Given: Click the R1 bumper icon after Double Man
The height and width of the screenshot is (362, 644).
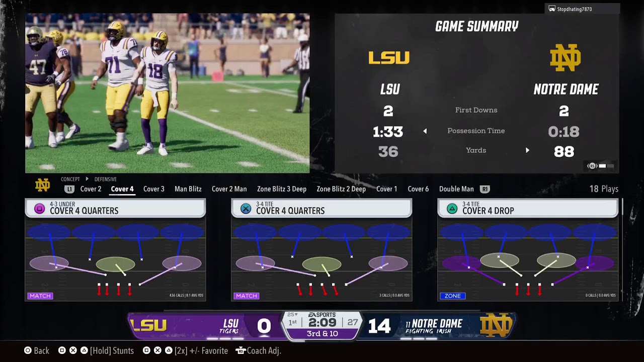Looking at the screenshot, I should click(485, 189).
